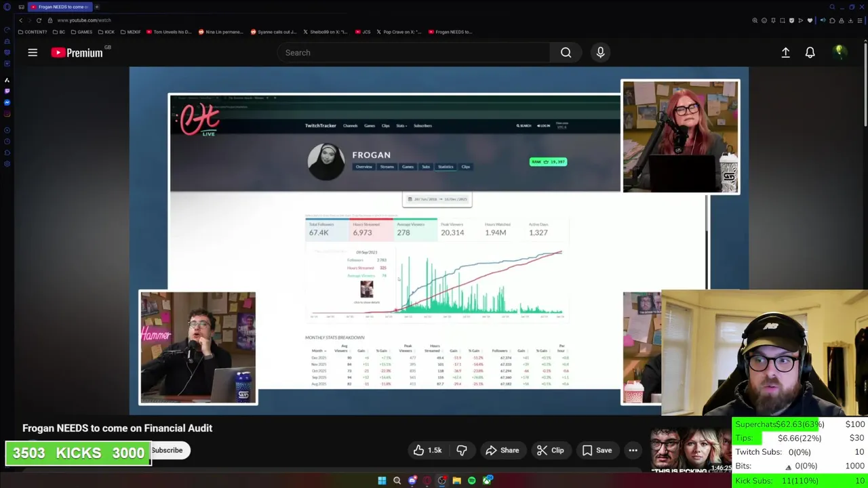Reload the current page
Viewport: 868px width, 488px height.
tap(39, 20)
